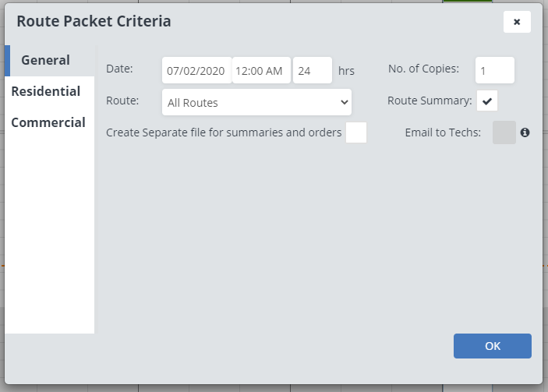The height and width of the screenshot is (392, 548).
Task: Click the 24 hours input box
Action: click(x=313, y=70)
